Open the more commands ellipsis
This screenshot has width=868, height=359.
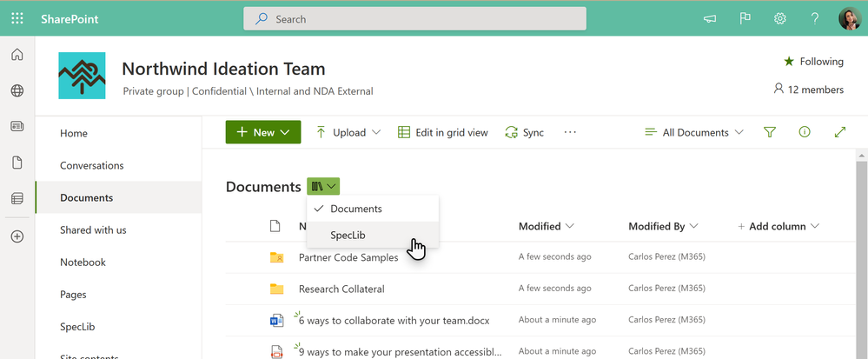(570, 132)
